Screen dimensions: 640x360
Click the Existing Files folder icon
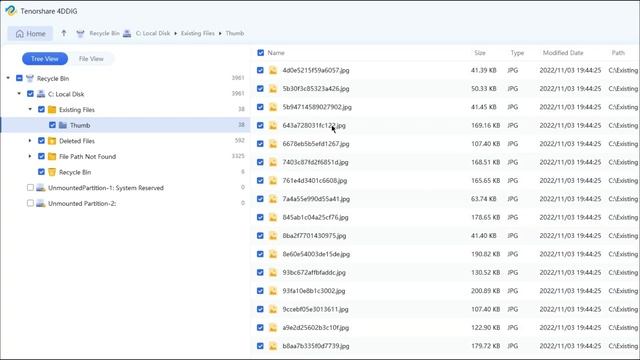(x=52, y=109)
